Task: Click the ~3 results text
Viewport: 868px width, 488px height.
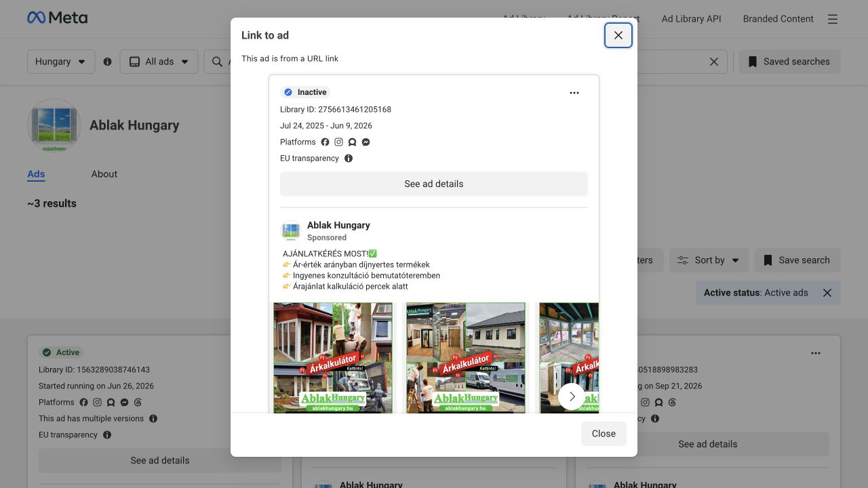Action: [x=52, y=203]
